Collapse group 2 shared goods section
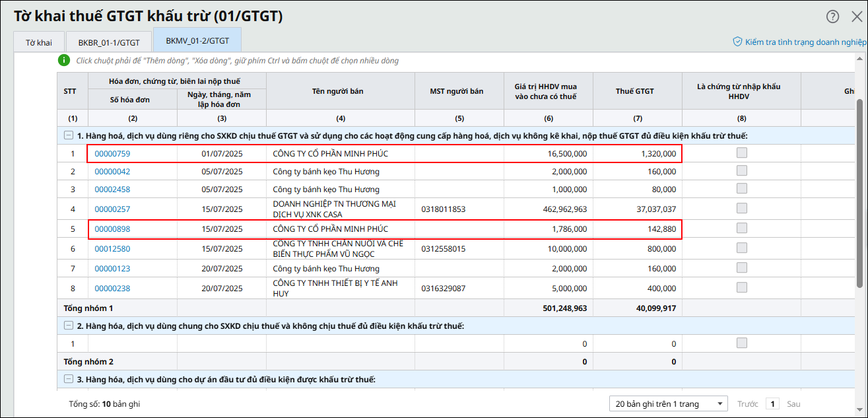Screen dimensions: 868x418 pos(68,326)
